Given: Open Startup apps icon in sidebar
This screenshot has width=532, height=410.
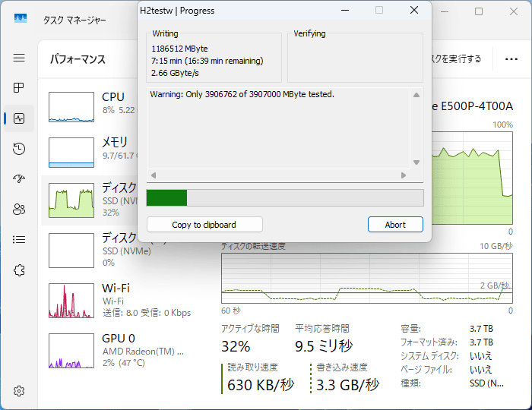Looking at the screenshot, I should coord(19,179).
